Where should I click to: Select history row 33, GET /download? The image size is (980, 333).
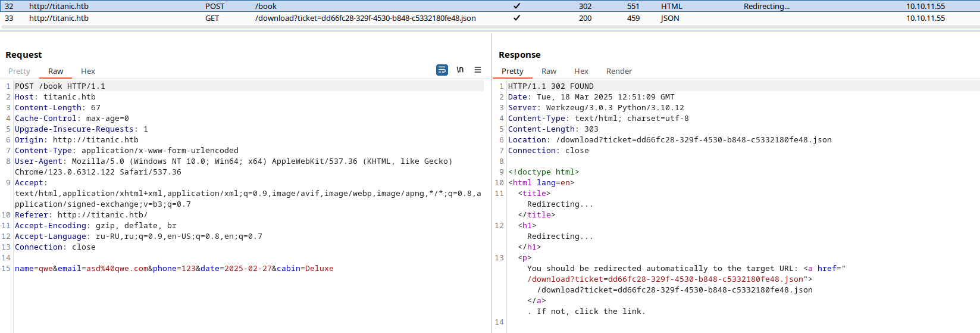490,18
